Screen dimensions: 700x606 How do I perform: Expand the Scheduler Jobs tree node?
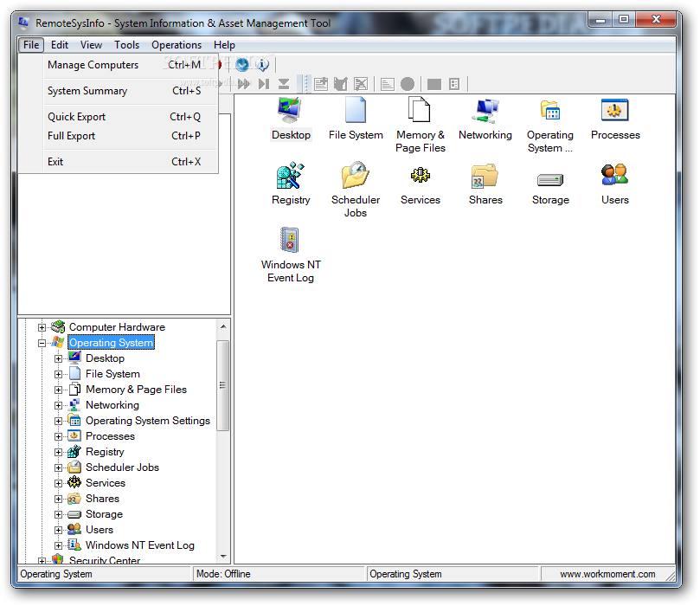58,468
